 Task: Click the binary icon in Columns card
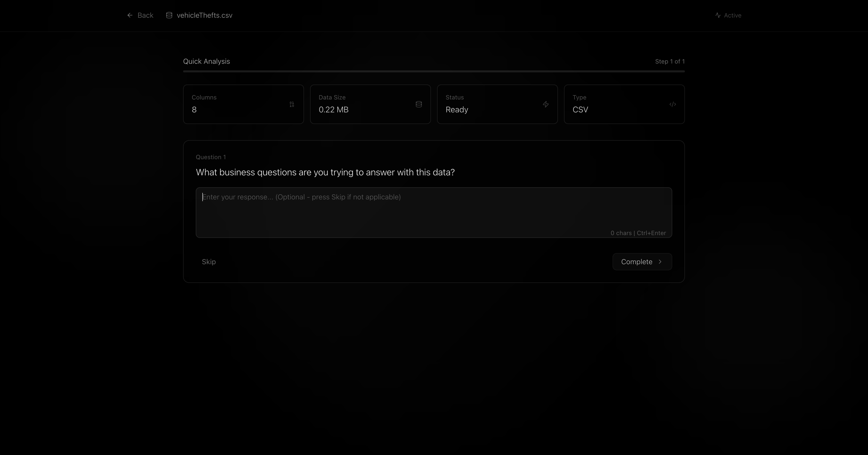292,105
